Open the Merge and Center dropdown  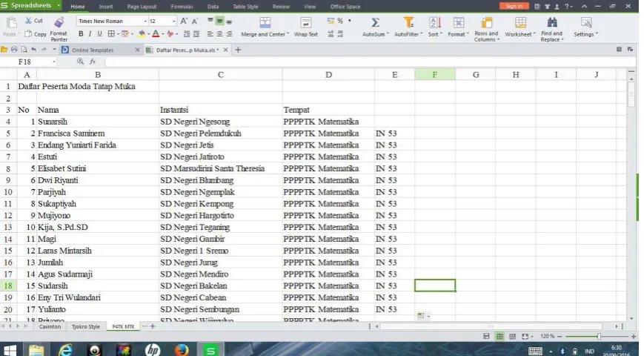point(288,34)
